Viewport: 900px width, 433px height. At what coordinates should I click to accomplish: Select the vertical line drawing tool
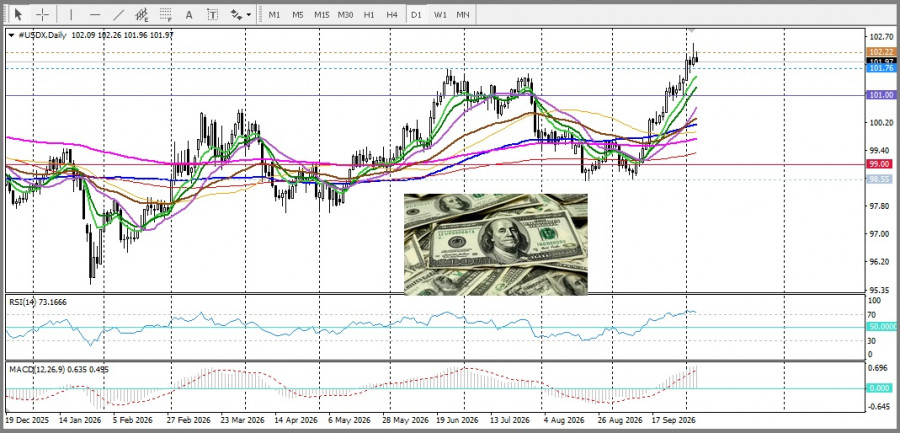pos(71,14)
